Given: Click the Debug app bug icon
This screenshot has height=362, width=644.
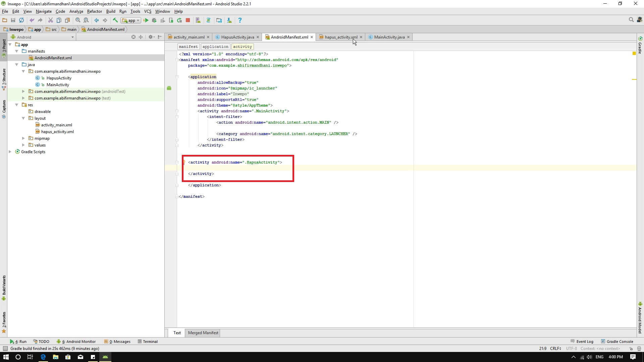Looking at the screenshot, I should [154, 20].
